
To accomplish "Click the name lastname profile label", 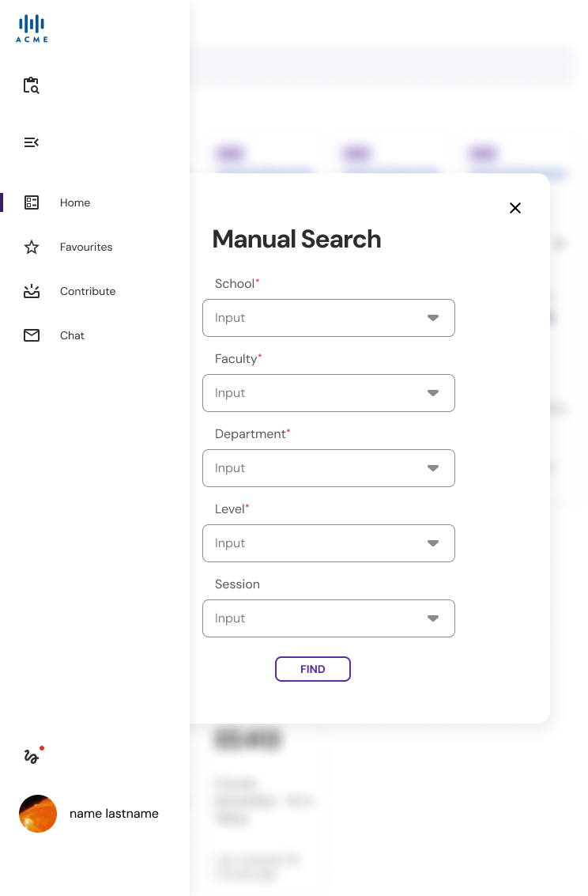I will click(114, 814).
